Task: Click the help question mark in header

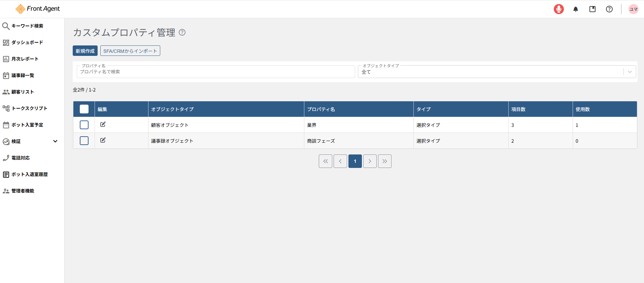Action: coord(609,9)
